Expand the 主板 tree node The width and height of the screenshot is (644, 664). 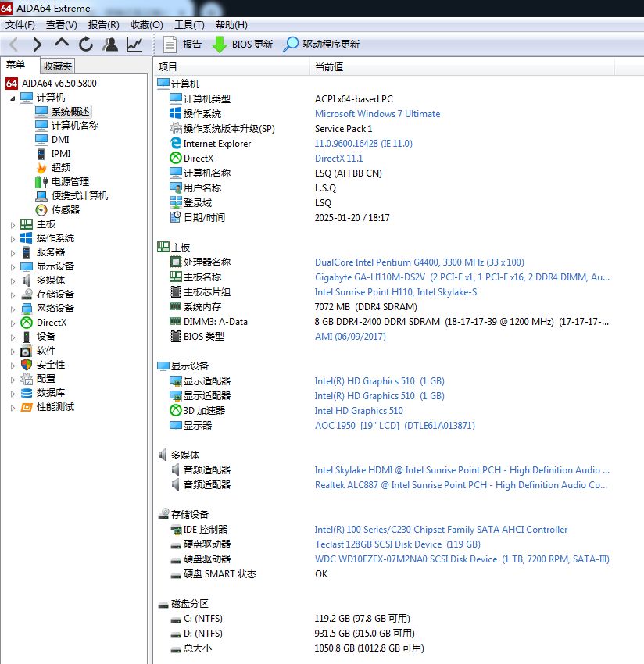pos(13,225)
